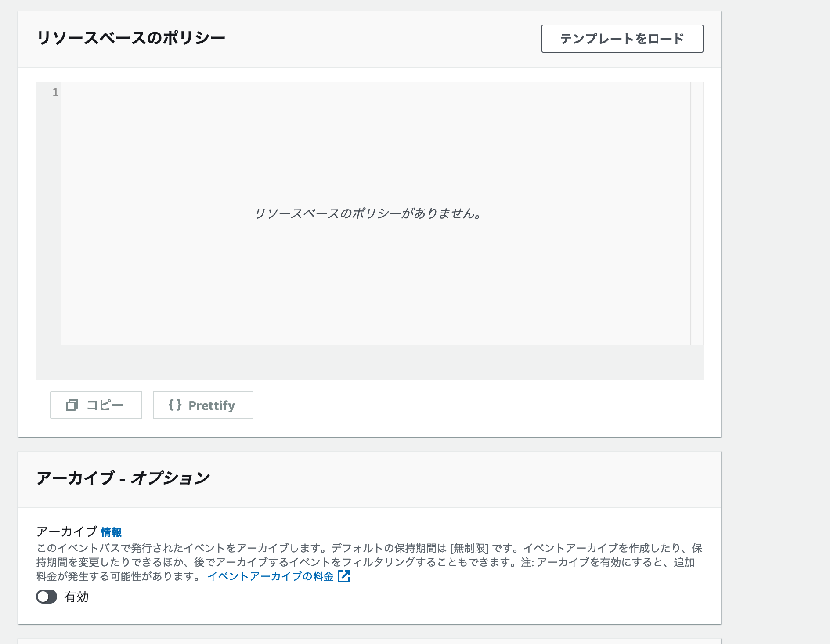
Task: Click the 情報 label next to アーカイブ
Action: point(112,532)
